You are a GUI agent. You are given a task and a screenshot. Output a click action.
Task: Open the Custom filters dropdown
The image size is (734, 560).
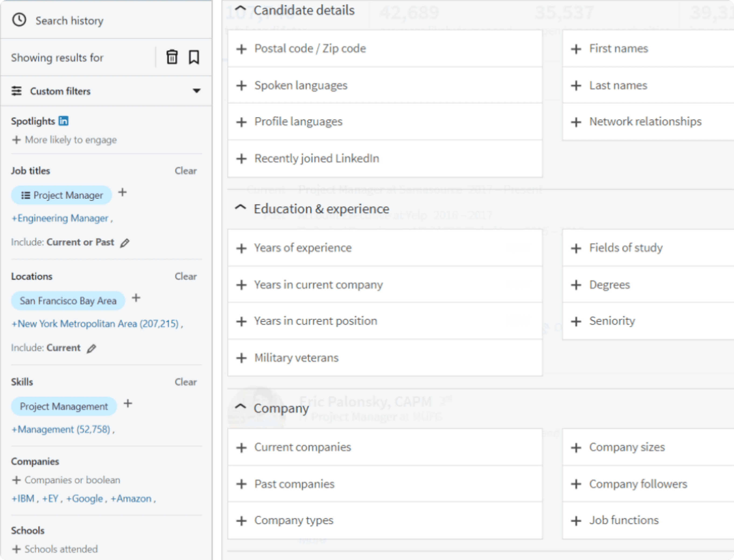click(196, 91)
